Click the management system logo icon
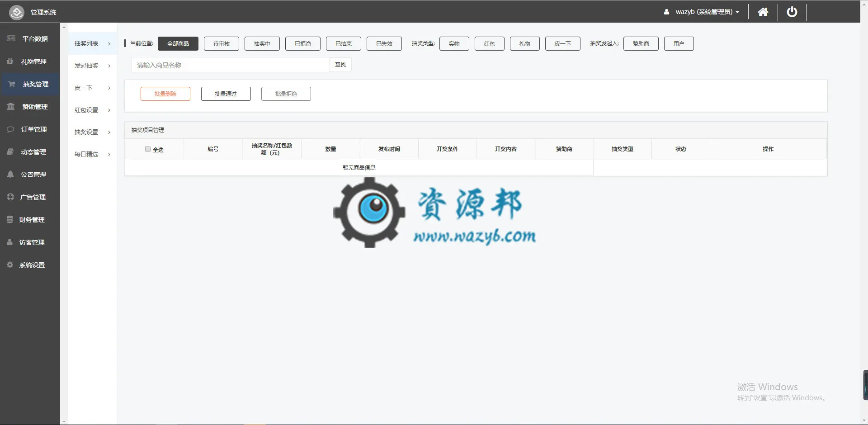This screenshot has width=868, height=425. pyautogui.click(x=17, y=12)
